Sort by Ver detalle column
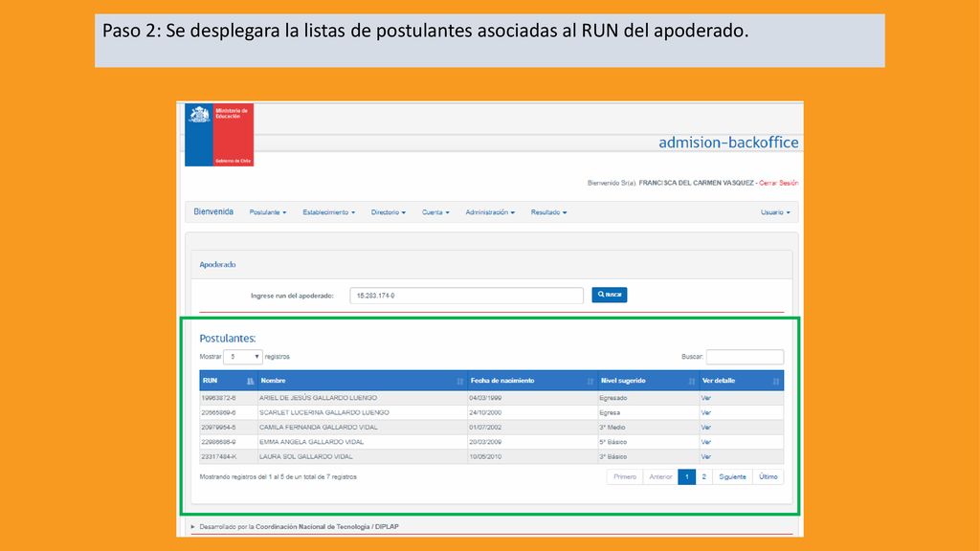980x551 pixels. click(742, 381)
